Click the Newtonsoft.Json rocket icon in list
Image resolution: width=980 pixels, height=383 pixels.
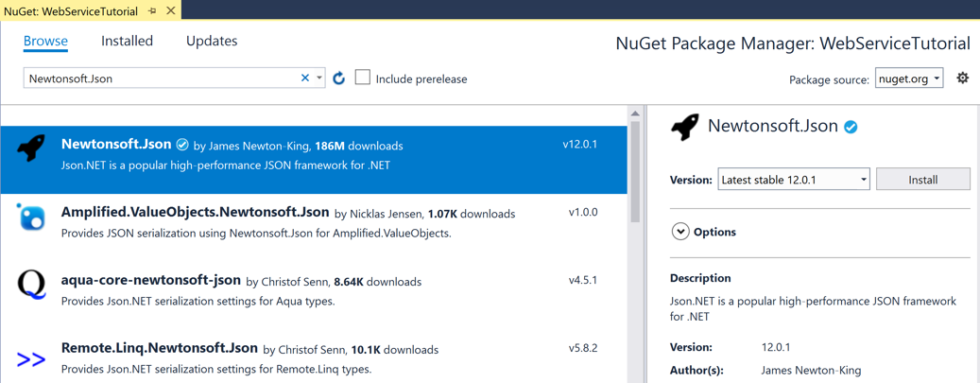point(31,148)
